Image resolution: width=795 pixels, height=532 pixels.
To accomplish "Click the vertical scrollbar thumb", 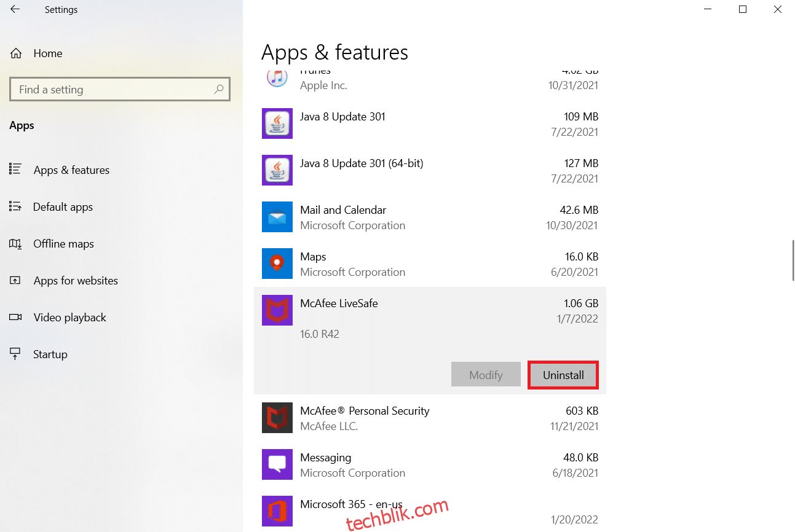I will (x=793, y=260).
